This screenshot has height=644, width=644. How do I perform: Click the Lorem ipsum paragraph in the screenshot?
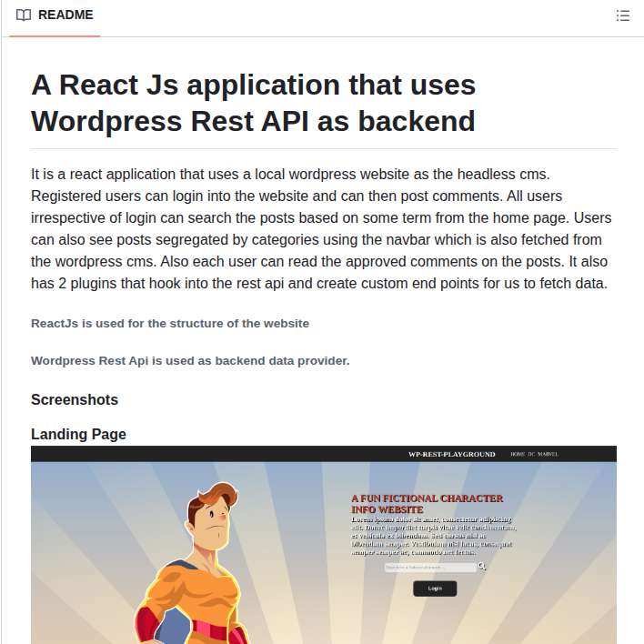point(434,536)
